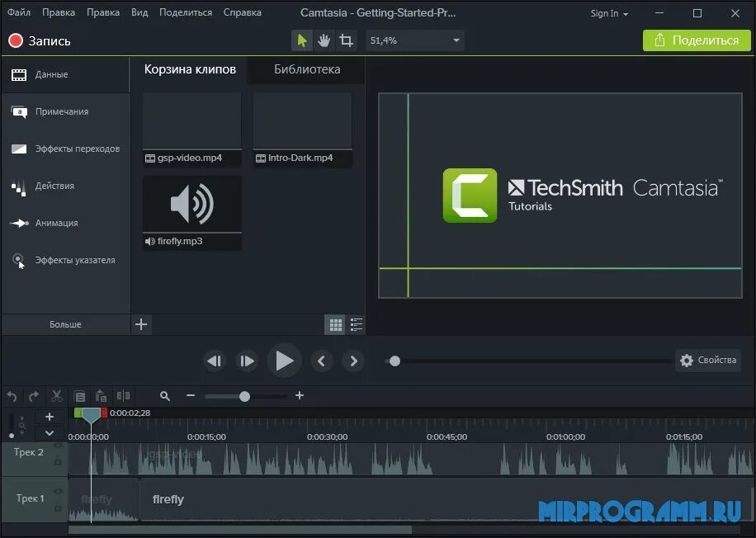Switch clip bin to thumbnail grid view
756x538 pixels.
pos(336,325)
